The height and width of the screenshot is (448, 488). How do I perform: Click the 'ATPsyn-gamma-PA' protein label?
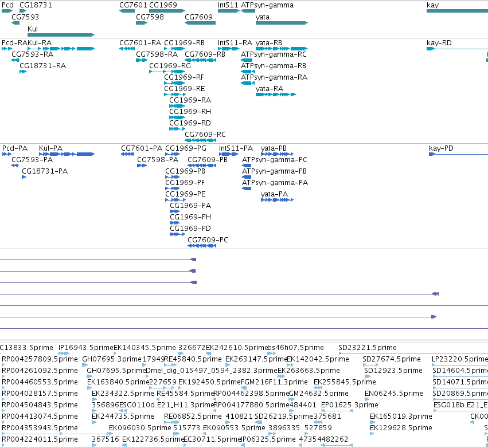click(x=275, y=183)
